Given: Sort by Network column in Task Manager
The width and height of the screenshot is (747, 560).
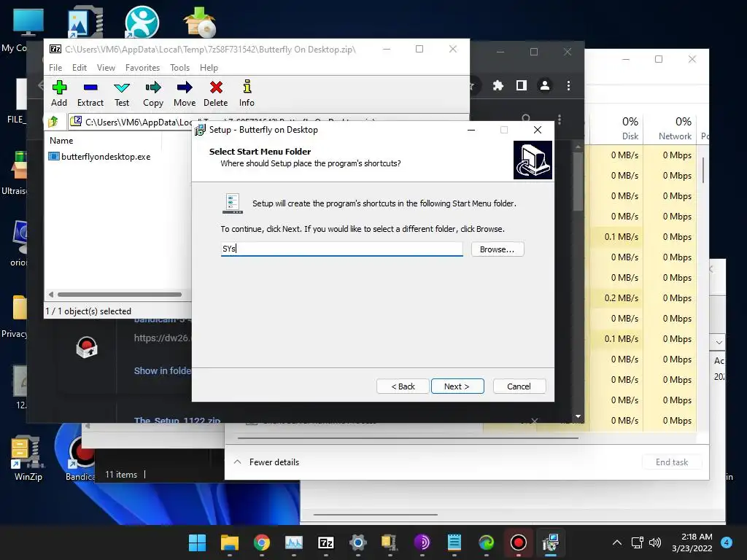Looking at the screenshot, I should (675, 128).
